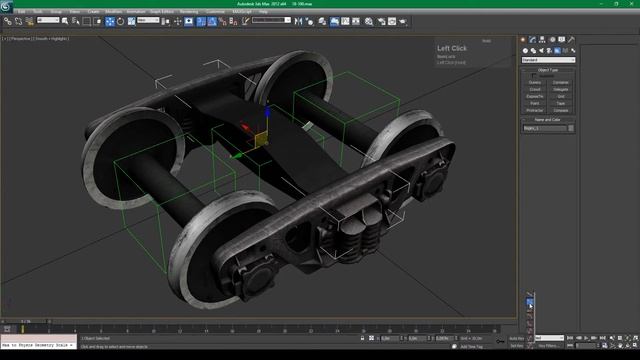Toggle the Percent Snap button
Screen dimensions: 640x360
pos(223,22)
